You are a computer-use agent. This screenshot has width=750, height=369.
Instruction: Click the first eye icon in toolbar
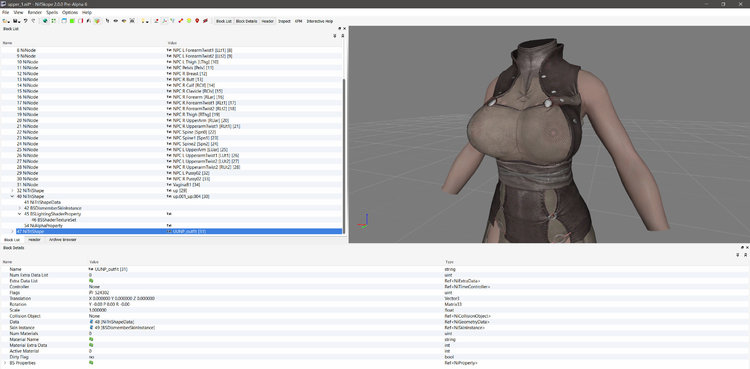[x=116, y=21]
